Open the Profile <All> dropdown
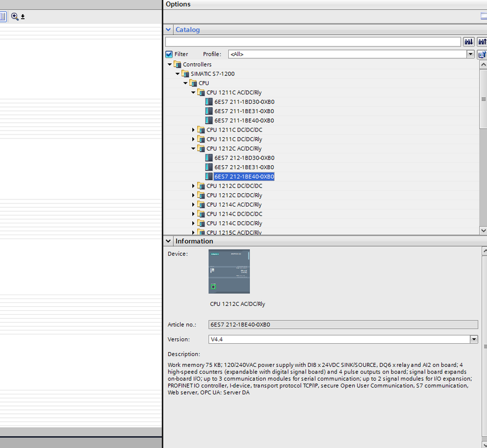 pos(471,54)
